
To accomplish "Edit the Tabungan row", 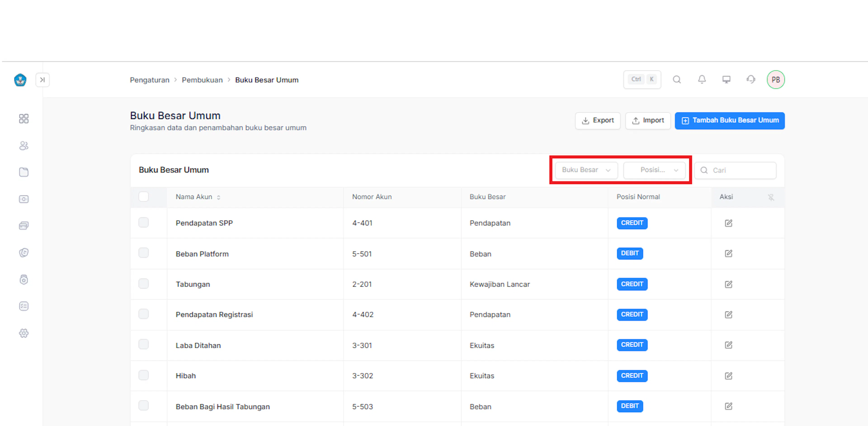I will 729,284.
